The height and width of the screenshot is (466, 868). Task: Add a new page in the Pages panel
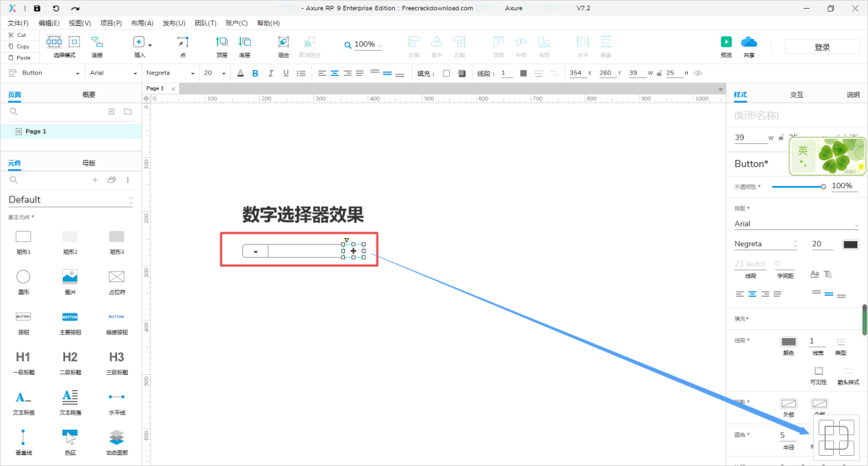coord(111,111)
